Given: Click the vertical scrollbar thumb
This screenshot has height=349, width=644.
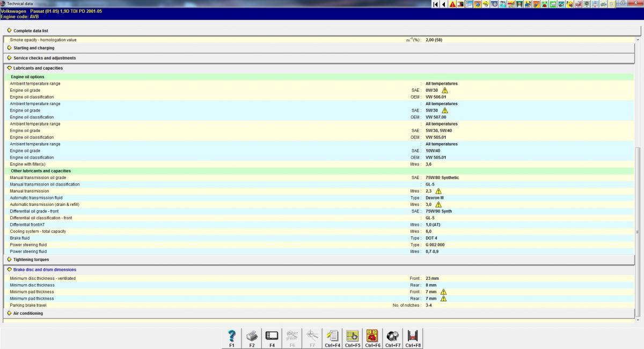Looking at the screenshot, I should click(637, 232).
